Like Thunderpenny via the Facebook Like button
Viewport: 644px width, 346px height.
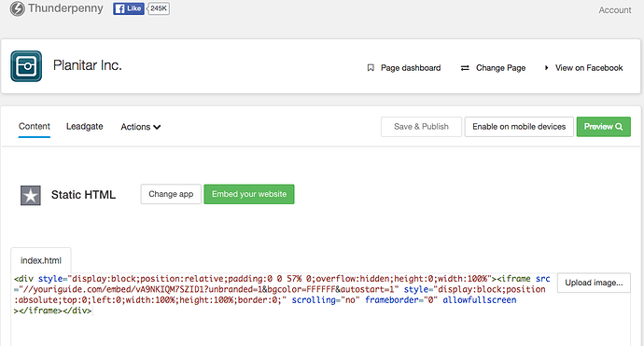tap(129, 8)
